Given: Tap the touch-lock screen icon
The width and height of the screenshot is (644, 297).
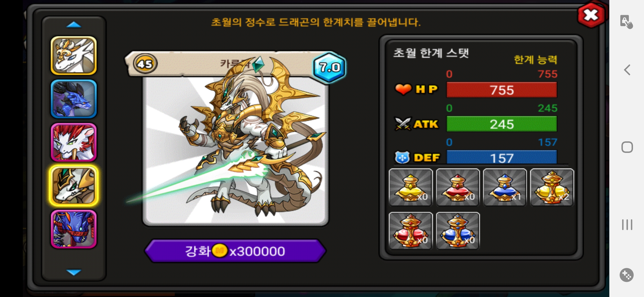Looking at the screenshot, I should [x=626, y=22].
